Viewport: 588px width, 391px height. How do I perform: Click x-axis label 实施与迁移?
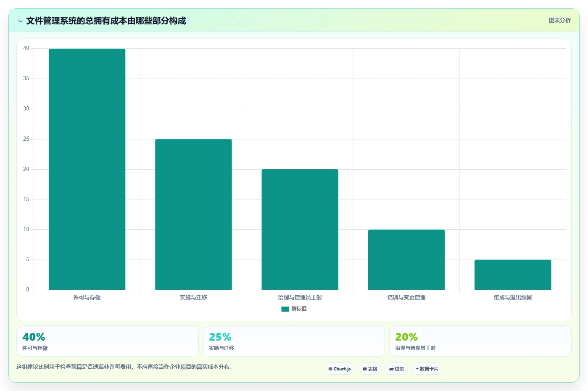[193, 297]
